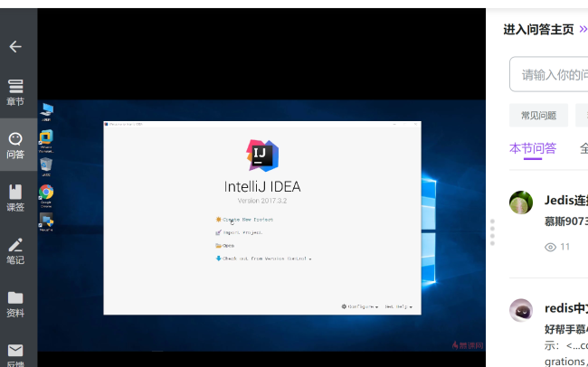Go back using the left arrow icon
Image resolution: width=588 pixels, height=367 pixels.
[15, 46]
